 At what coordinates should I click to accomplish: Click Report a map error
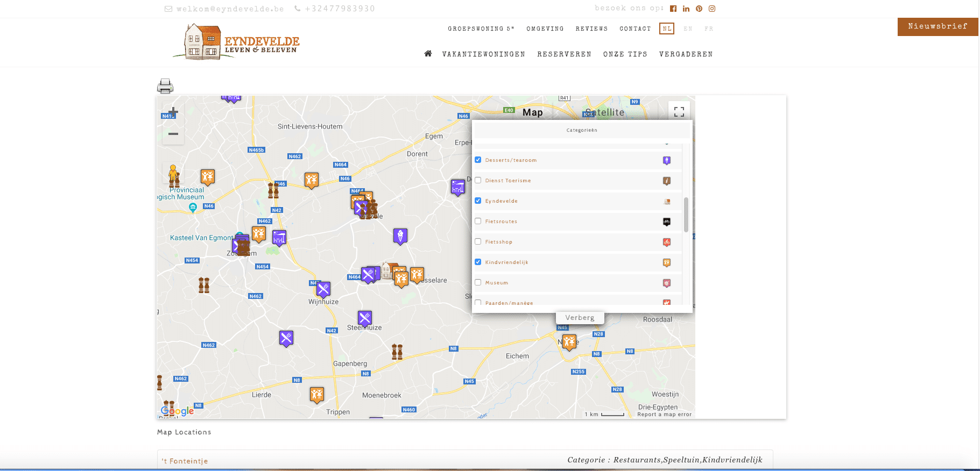click(x=664, y=415)
